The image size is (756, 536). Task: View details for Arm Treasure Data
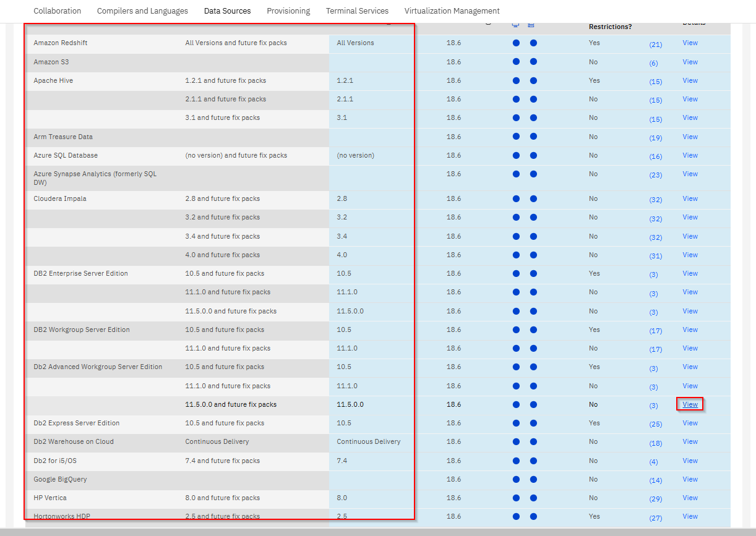(690, 137)
